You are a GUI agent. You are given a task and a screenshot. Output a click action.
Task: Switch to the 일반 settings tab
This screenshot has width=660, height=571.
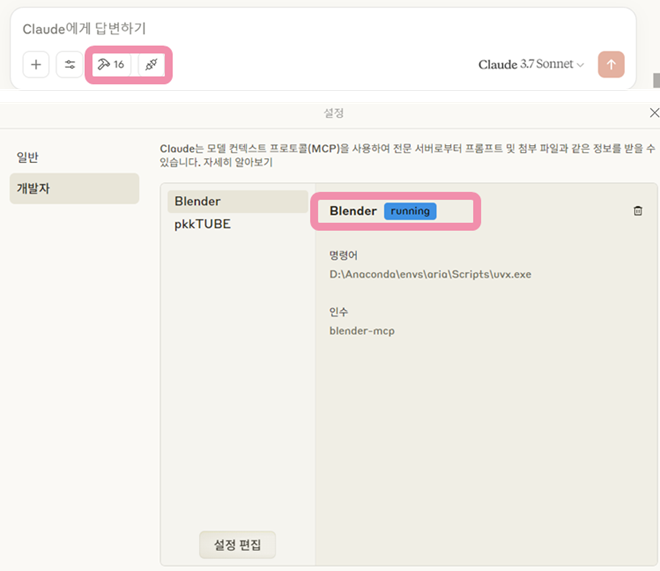pyautogui.click(x=28, y=158)
